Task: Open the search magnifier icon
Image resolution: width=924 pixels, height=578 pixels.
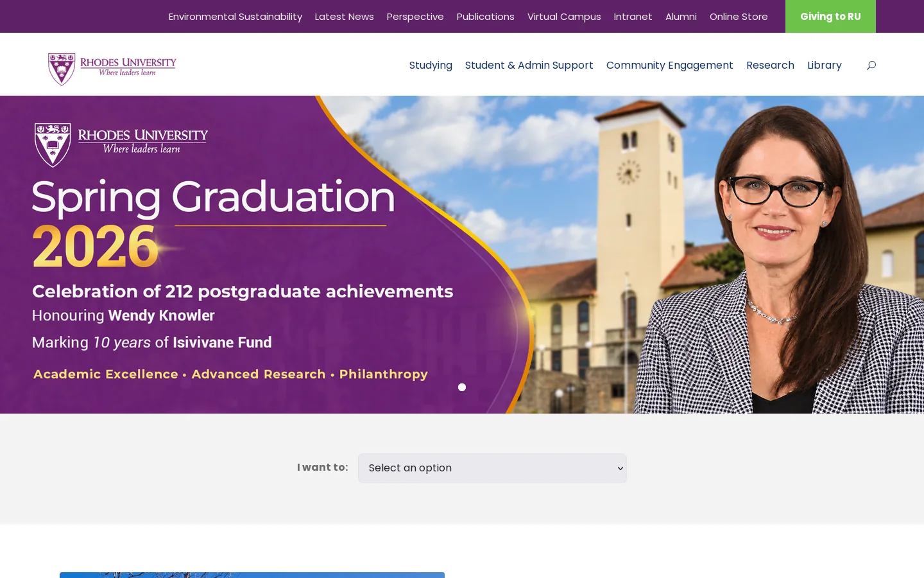Action: [871, 65]
